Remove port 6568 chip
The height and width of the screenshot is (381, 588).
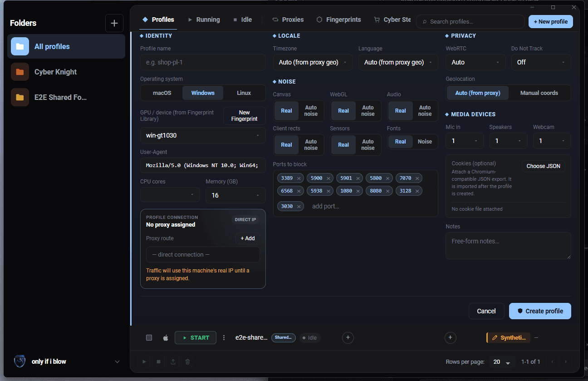coord(299,191)
